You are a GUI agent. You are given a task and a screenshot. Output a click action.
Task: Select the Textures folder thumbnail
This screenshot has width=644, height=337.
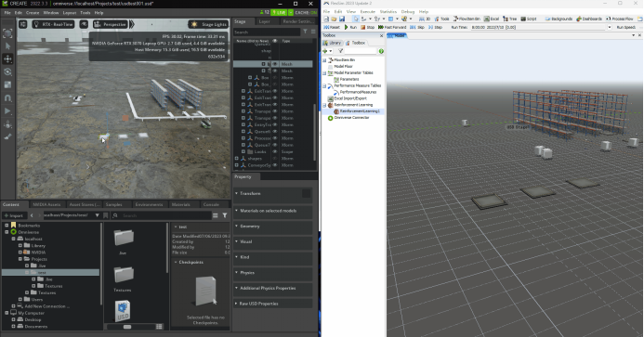(x=124, y=276)
